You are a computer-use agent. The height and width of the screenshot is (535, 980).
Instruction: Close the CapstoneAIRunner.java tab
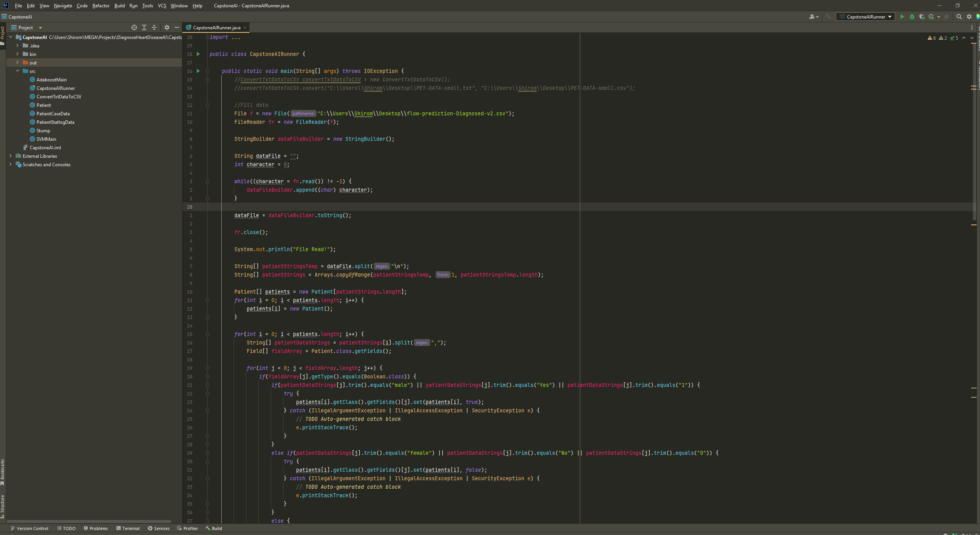[244, 27]
